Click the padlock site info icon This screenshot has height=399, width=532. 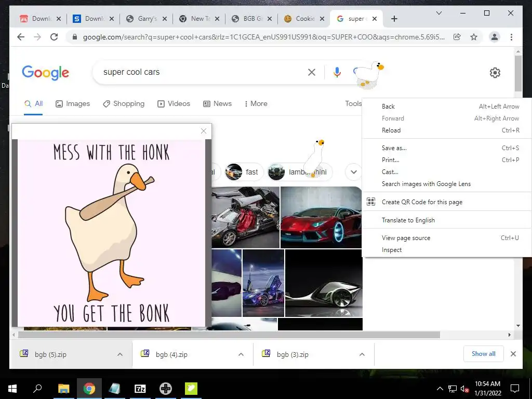point(75,37)
